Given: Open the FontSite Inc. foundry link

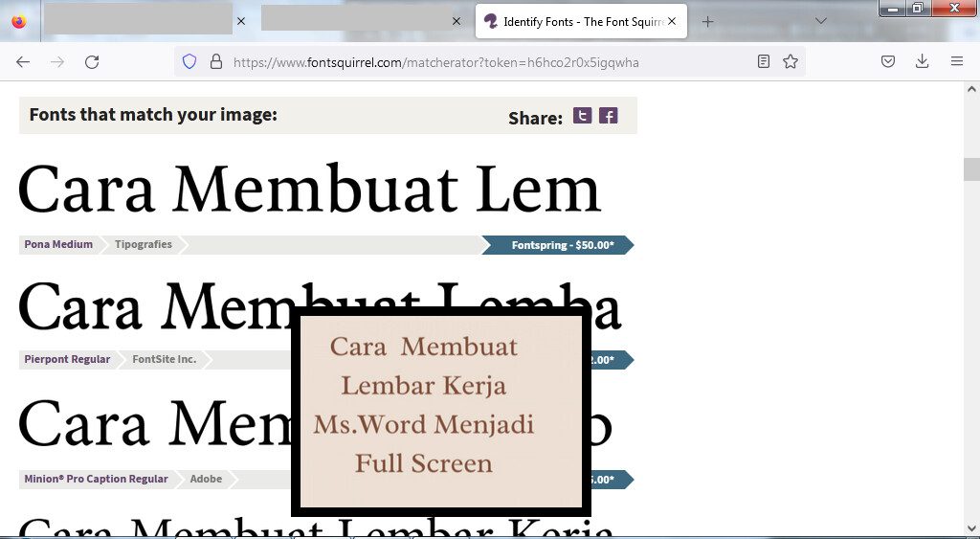Looking at the screenshot, I should point(165,360).
